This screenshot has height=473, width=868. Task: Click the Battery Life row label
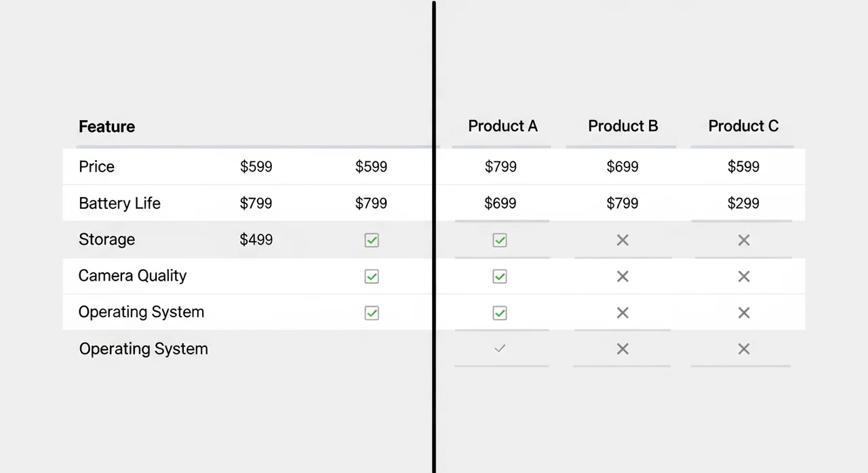(119, 203)
